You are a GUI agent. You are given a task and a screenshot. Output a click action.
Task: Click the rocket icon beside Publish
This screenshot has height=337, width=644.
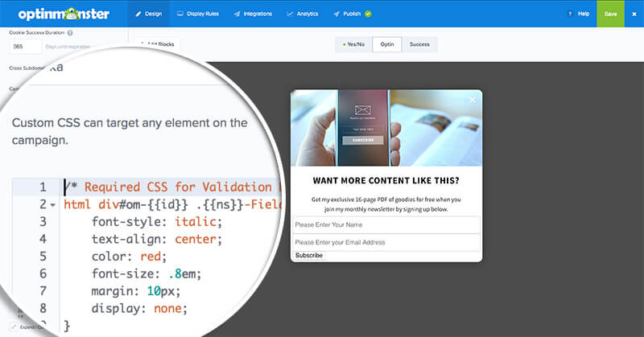(336, 14)
